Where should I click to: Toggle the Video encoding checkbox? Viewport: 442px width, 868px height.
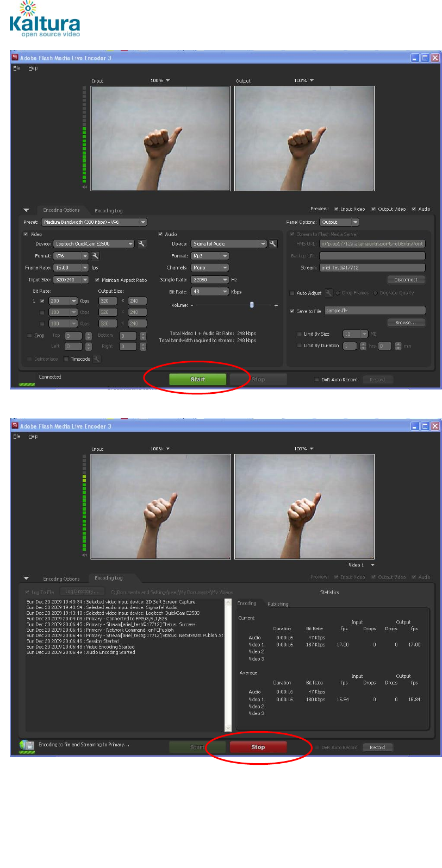[26, 234]
